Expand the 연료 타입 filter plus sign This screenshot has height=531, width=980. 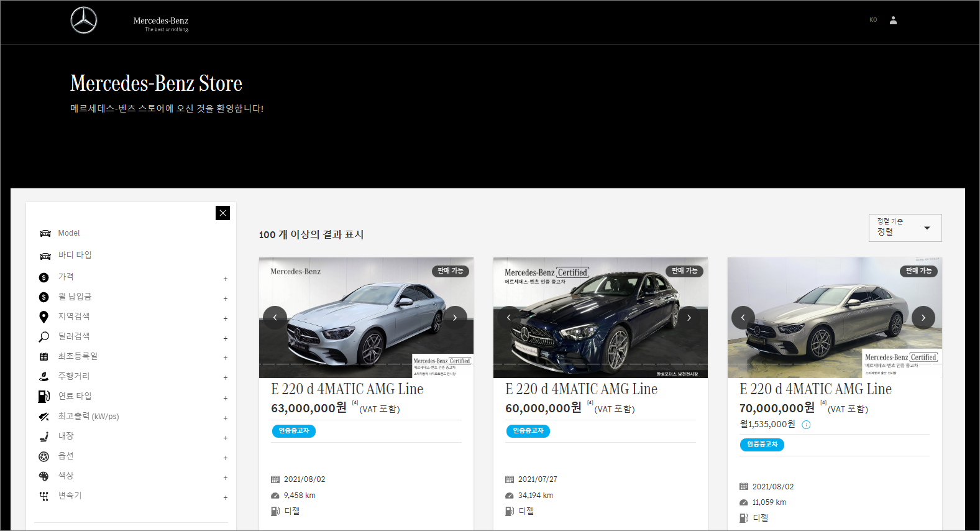click(x=226, y=398)
